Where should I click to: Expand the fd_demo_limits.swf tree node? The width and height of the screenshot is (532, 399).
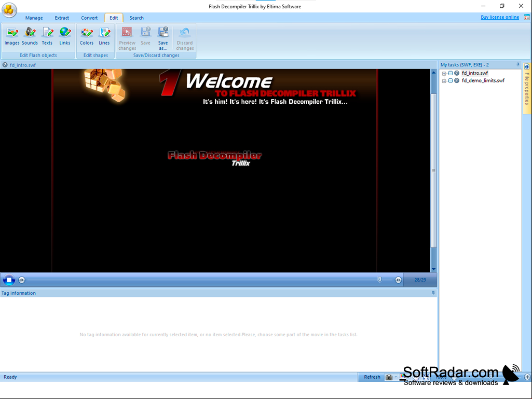pos(444,81)
